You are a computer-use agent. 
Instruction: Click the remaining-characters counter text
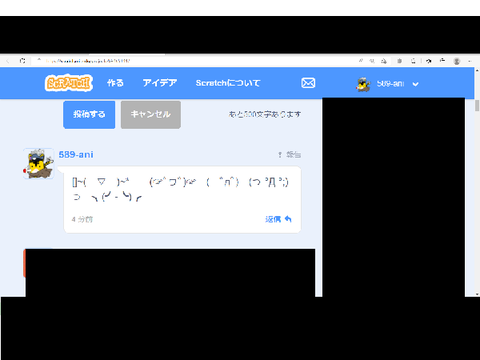[x=265, y=114]
